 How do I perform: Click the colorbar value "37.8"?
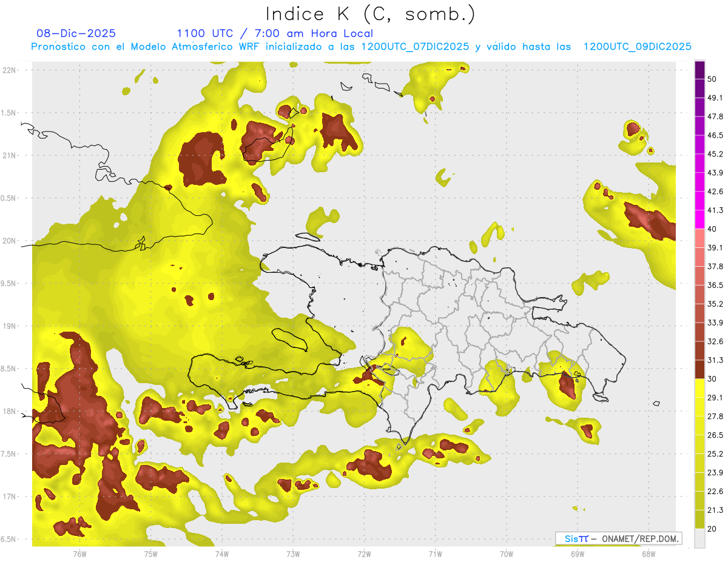point(715,267)
